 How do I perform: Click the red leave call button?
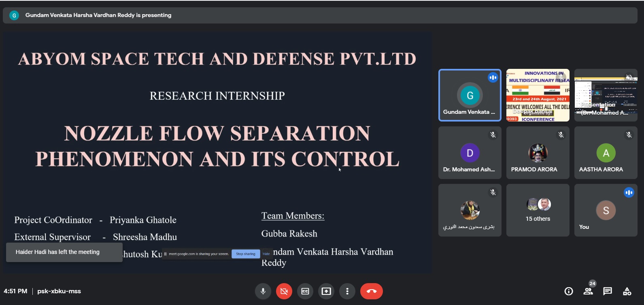(x=372, y=291)
